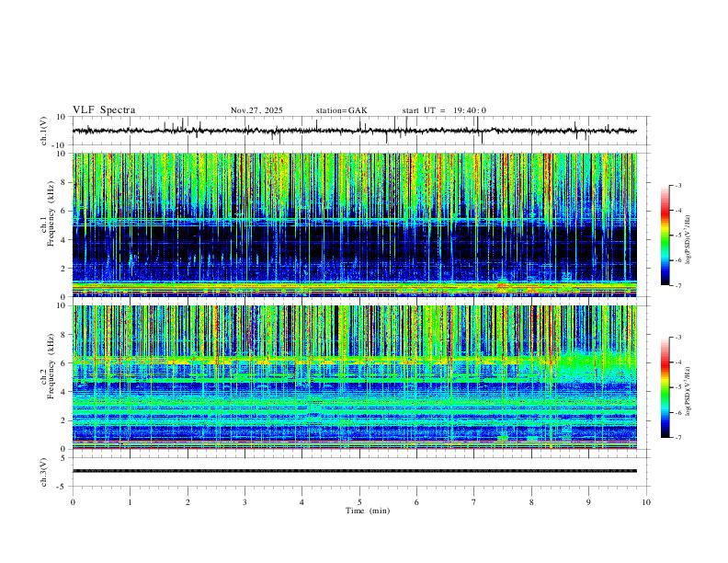
Task: Click time axis tick label "5"
Action: (x=359, y=502)
